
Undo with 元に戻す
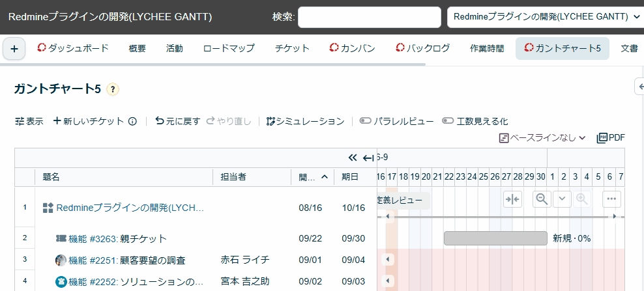pos(178,122)
